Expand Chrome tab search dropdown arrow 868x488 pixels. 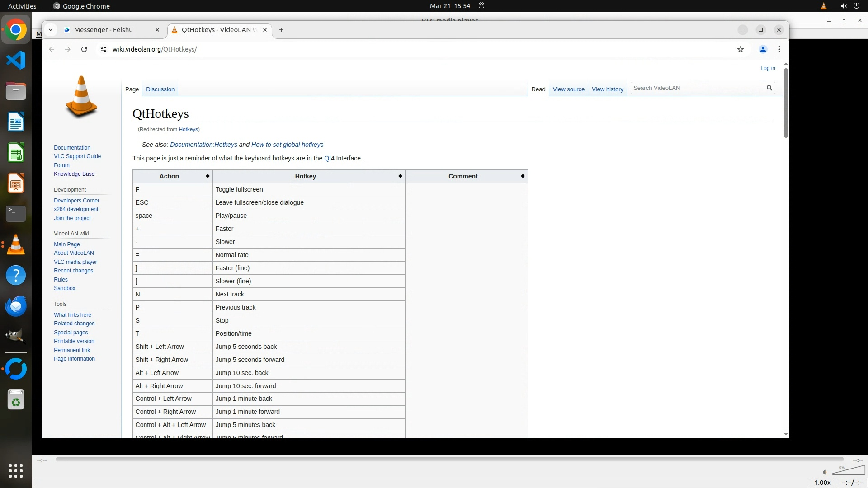tap(51, 30)
